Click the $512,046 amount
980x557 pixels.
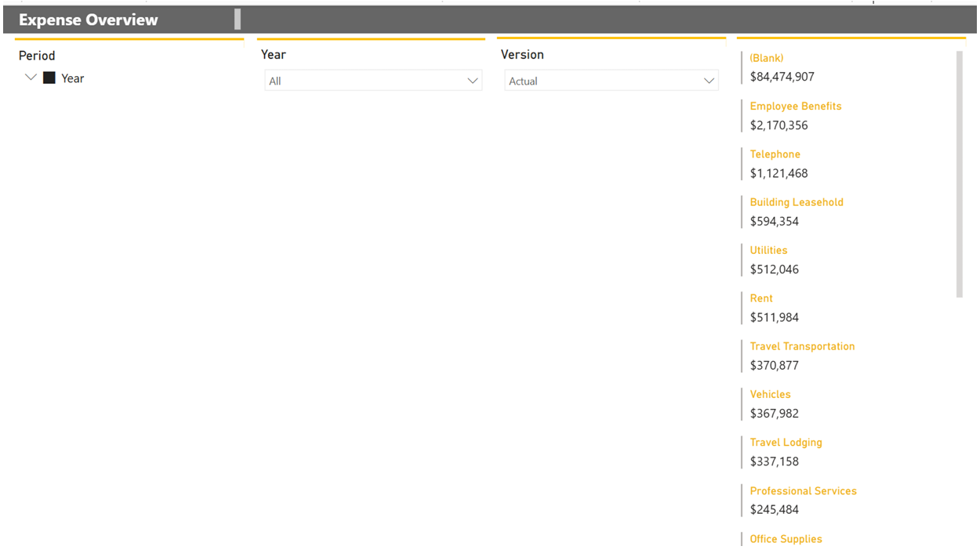click(x=775, y=269)
